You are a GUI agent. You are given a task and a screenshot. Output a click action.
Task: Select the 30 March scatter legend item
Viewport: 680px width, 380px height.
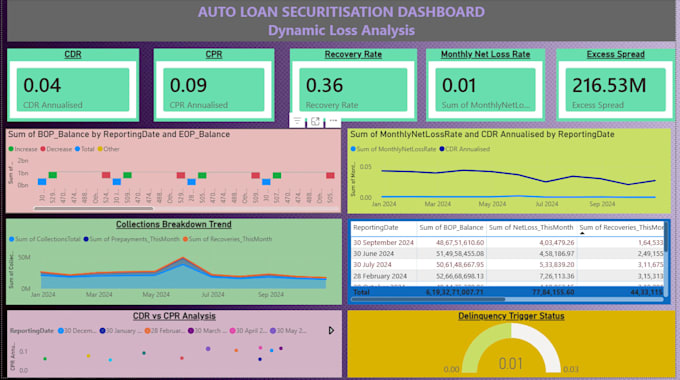pos(207,331)
